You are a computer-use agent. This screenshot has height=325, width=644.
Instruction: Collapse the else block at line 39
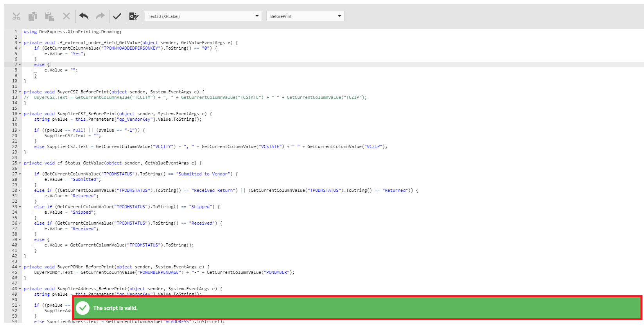(20, 240)
